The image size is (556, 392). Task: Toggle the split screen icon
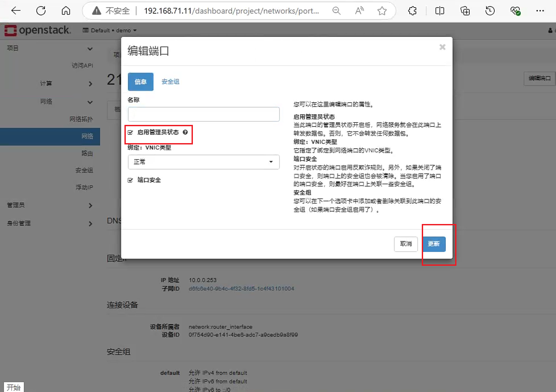(440, 11)
